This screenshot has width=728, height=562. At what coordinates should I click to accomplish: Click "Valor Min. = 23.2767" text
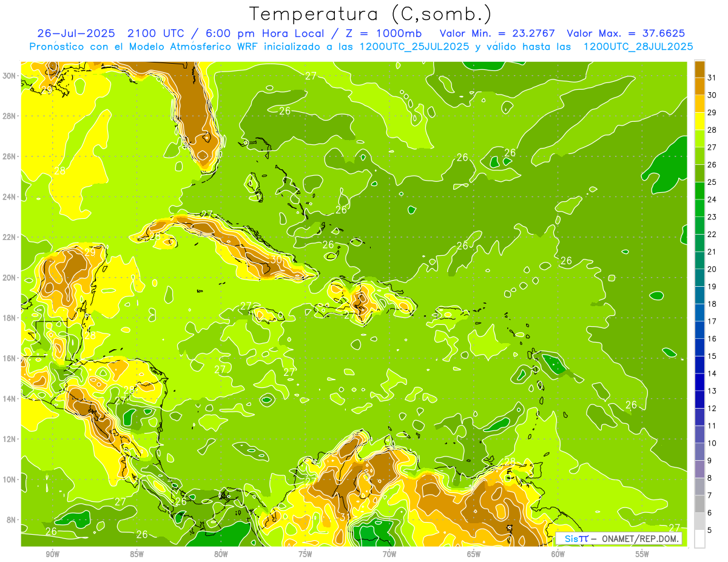497,33
